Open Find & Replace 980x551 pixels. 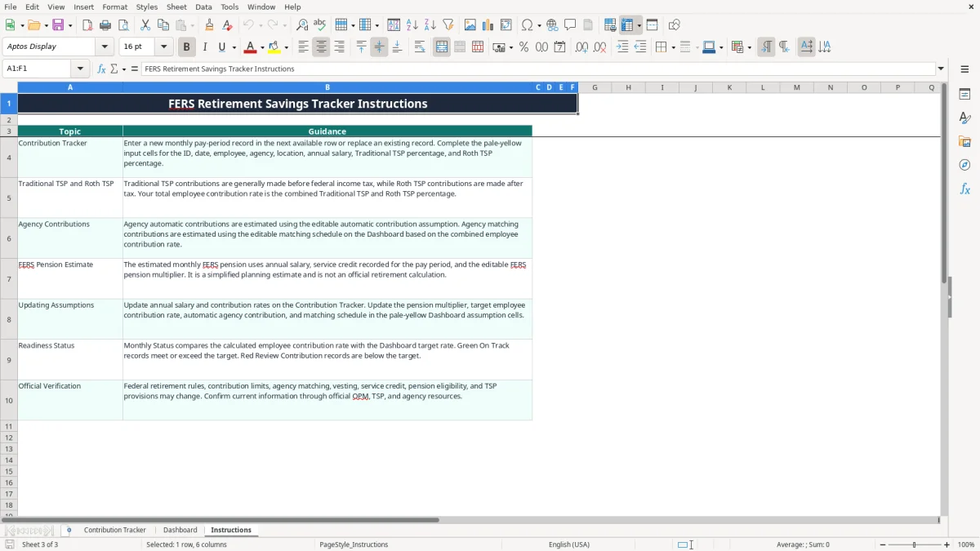click(x=302, y=25)
